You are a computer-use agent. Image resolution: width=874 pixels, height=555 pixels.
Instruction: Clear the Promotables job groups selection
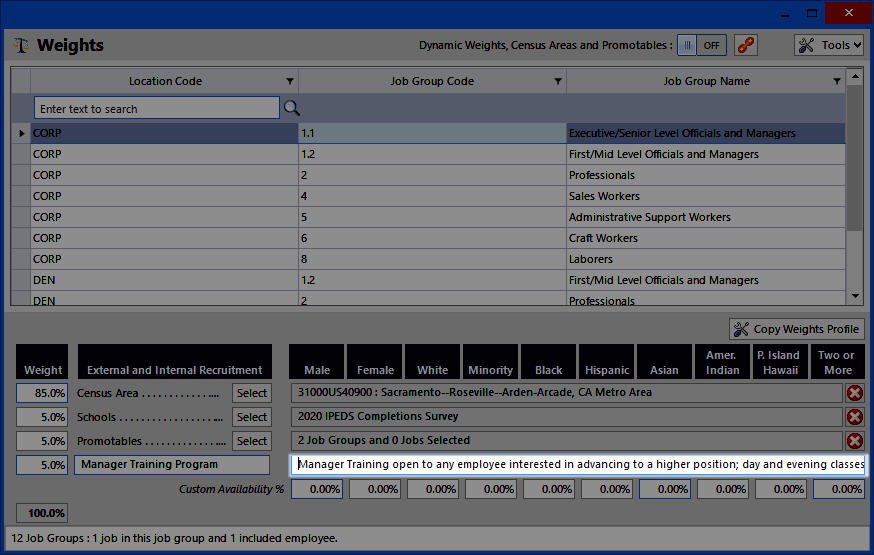click(x=855, y=441)
